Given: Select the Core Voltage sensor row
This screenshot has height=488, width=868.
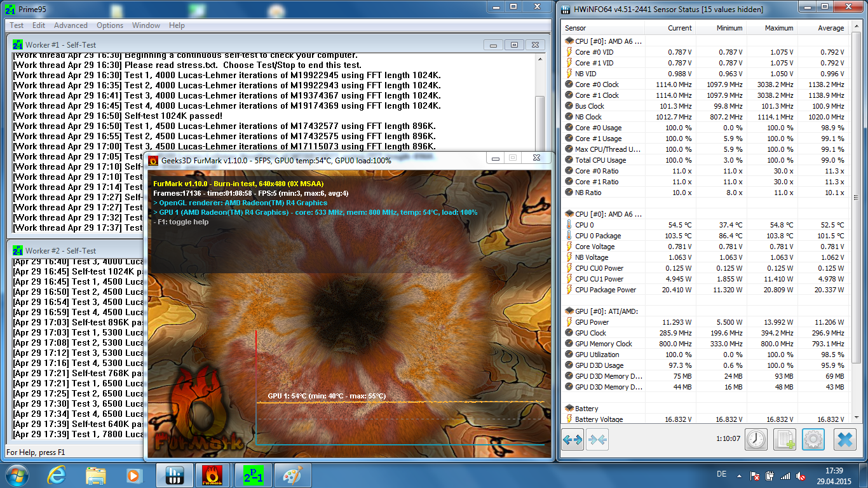Looking at the screenshot, I should [x=705, y=247].
